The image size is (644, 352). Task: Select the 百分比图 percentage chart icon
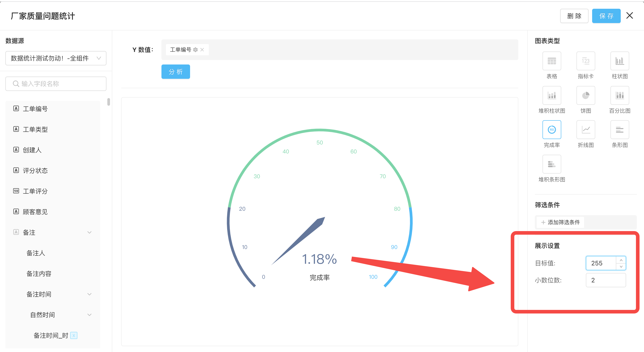tap(619, 95)
